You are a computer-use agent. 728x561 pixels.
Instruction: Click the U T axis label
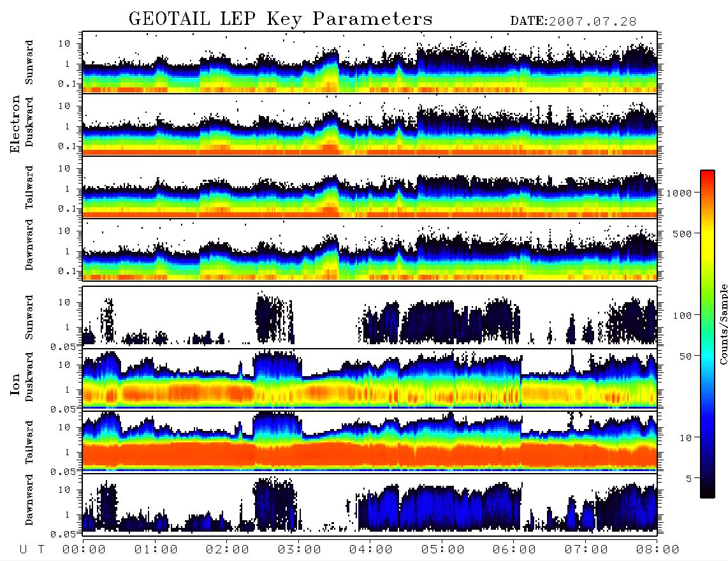(33, 550)
